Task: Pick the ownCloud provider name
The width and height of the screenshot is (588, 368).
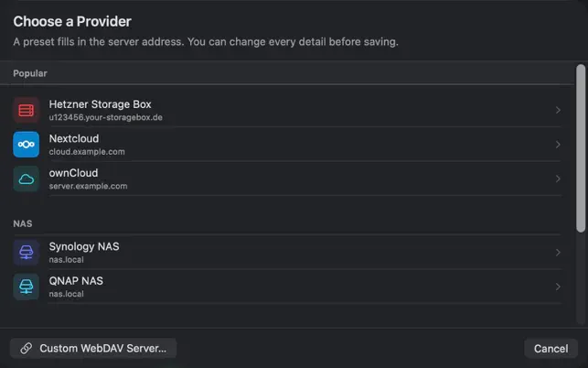Action: [73, 173]
